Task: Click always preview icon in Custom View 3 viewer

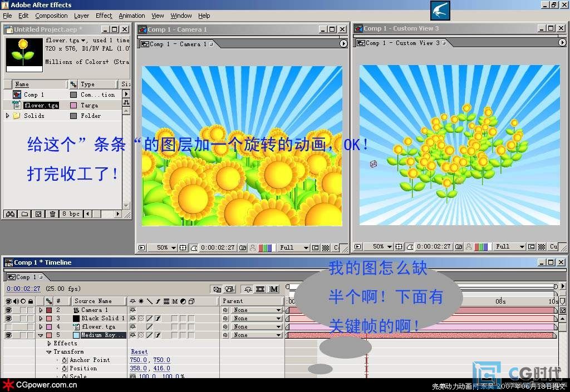Action: (x=358, y=247)
